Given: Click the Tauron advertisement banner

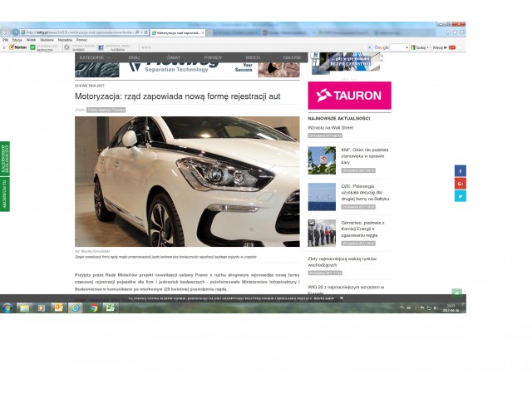Looking at the screenshot, I should 349,95.
